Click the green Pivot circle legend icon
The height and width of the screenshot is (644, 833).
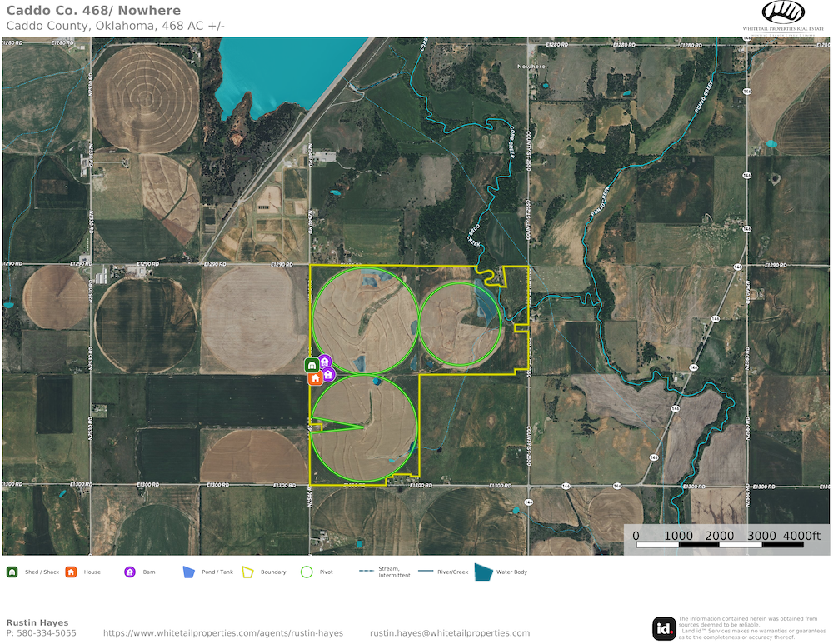click(307, 572)
